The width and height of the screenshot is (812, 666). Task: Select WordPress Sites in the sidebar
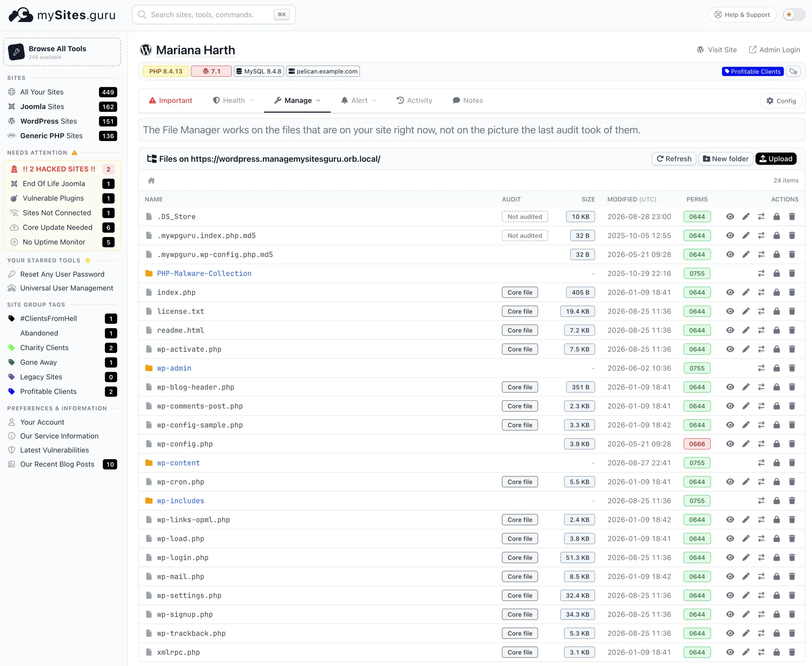pos(62,121)
